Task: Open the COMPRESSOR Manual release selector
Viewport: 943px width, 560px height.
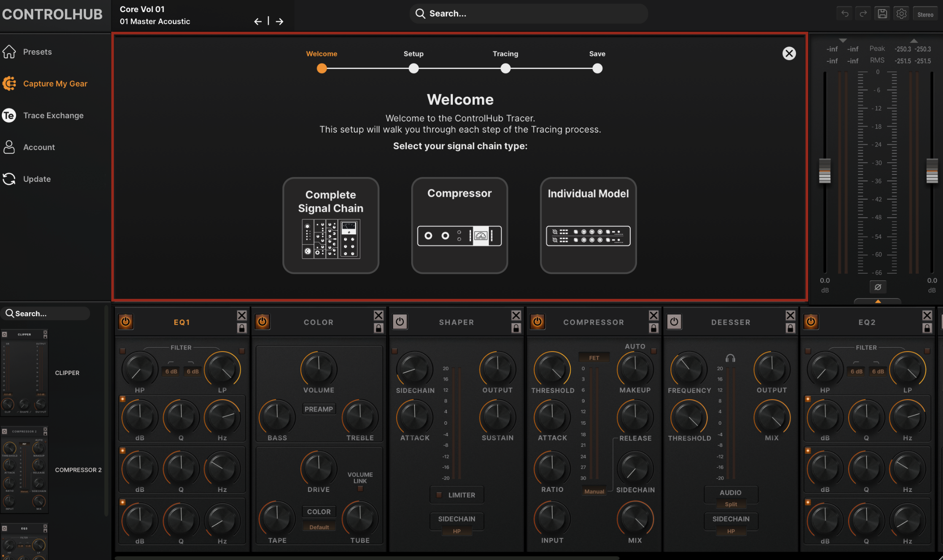Action: pyautogui.click(x=594, y=491)
